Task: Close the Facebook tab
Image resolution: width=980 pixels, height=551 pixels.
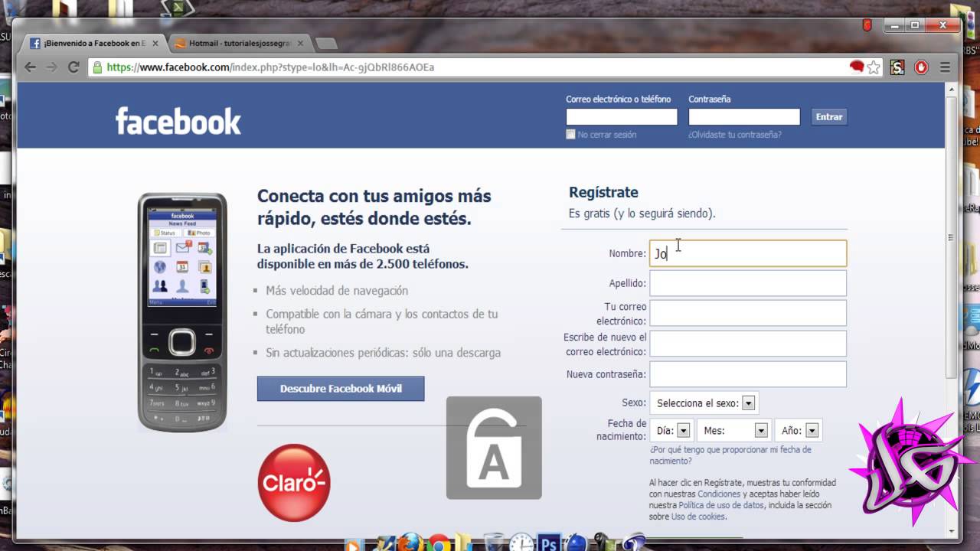Action: (x=155, y=44)
